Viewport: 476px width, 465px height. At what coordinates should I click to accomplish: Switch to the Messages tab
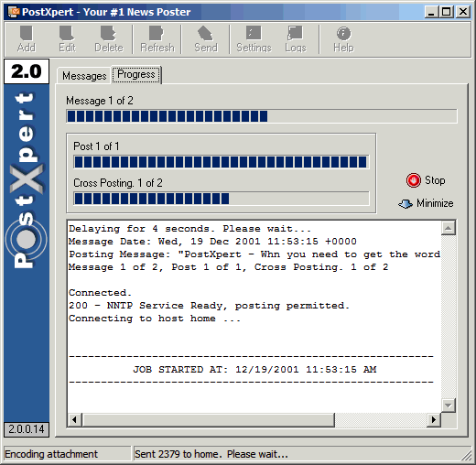(84, 76)
